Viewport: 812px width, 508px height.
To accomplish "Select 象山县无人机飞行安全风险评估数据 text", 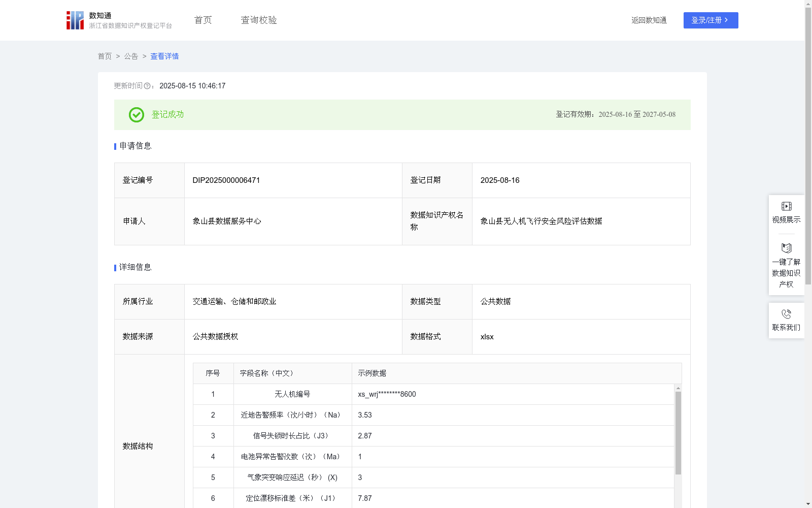I will click(541, 221).
